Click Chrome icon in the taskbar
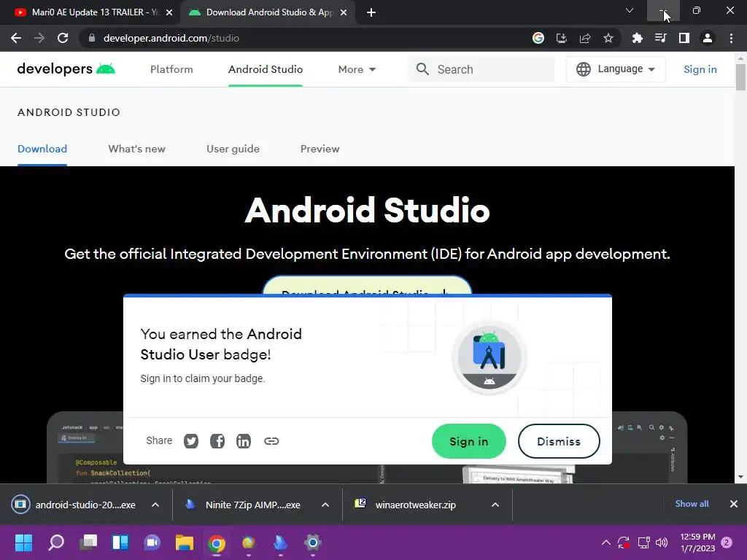Image resolution: width=747 pixels, height=560 pixels. coord(216,542)
